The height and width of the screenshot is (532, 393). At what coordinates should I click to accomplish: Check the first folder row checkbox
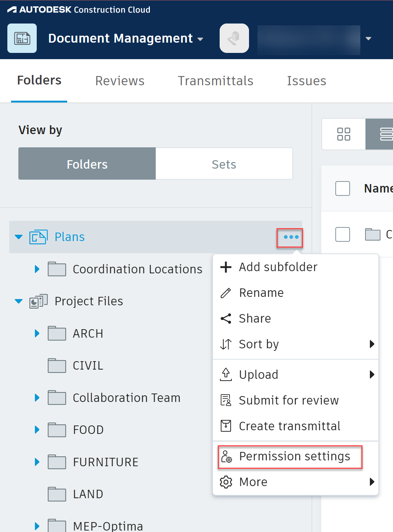342,234
